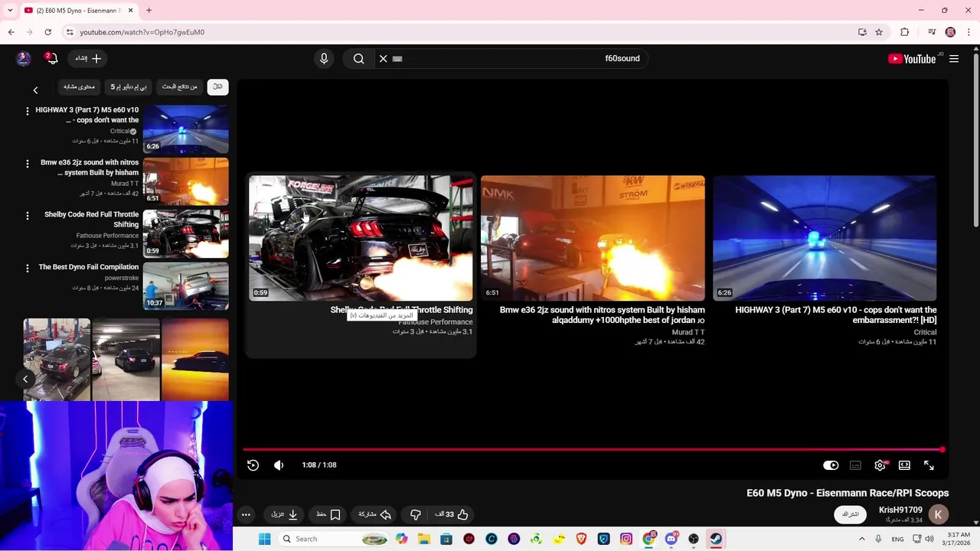Click the Create plus button

pos(88,58)
